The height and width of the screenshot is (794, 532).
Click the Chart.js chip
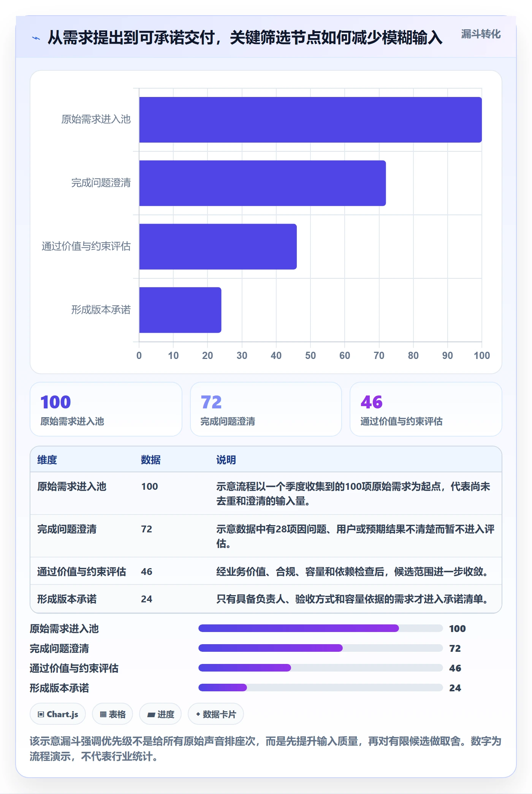click(x=58, y=714)
